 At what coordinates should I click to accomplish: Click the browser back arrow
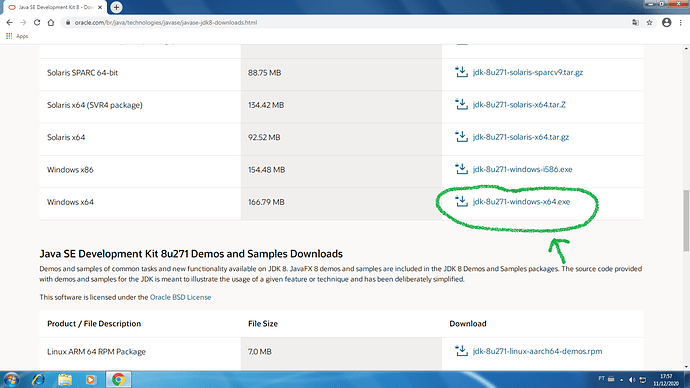(x=10, y=22)
